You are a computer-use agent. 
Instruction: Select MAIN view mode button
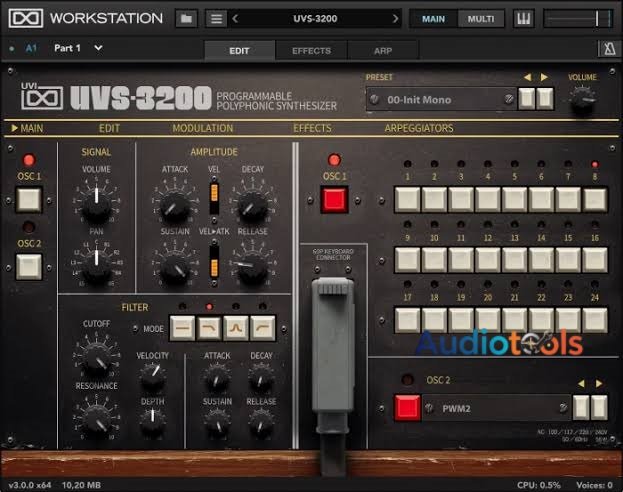point(433,19)
